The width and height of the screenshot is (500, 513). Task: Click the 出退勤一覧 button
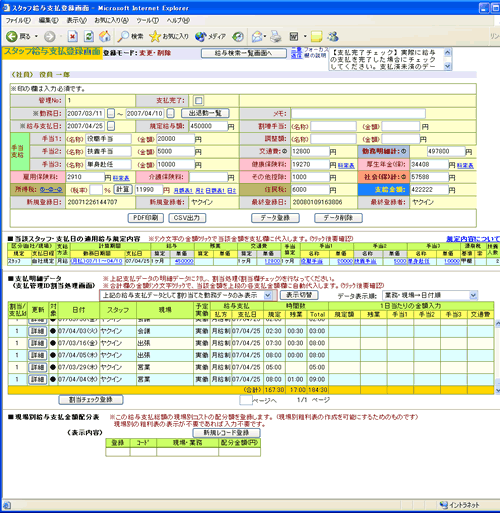(x=205, y=113)
